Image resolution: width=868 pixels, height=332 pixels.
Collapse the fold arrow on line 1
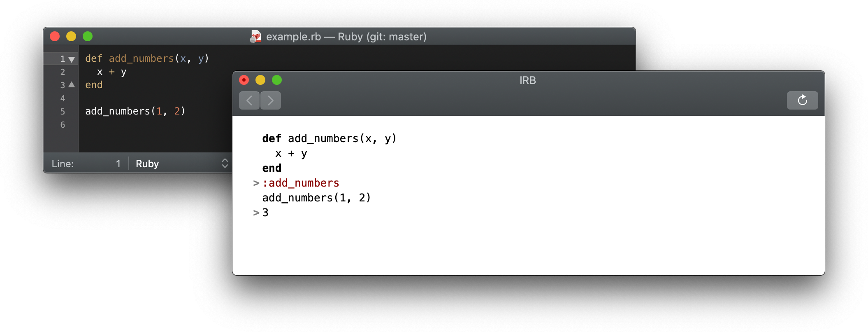pyautogui.click(x=72, y=59)
